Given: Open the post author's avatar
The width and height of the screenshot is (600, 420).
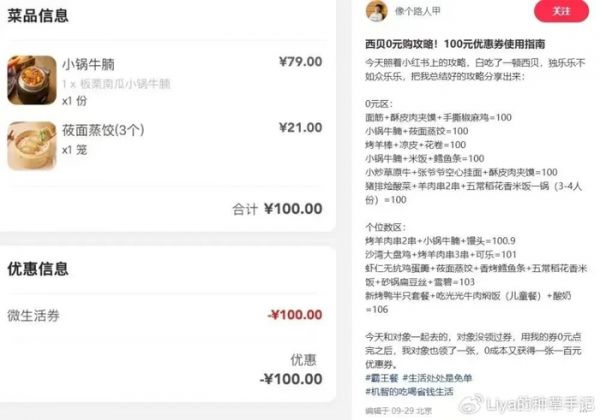Looking at the screenshot, I should point(376,11).
